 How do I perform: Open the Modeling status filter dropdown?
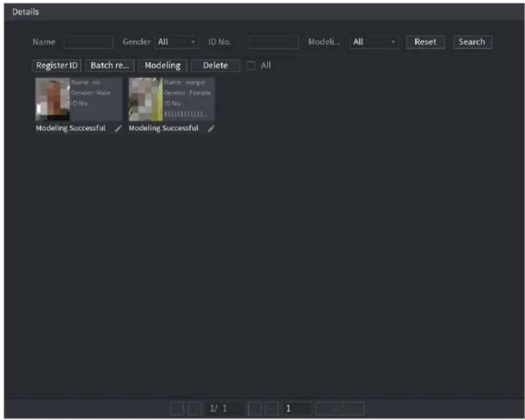pyautogui.click(x=374, y=42)
